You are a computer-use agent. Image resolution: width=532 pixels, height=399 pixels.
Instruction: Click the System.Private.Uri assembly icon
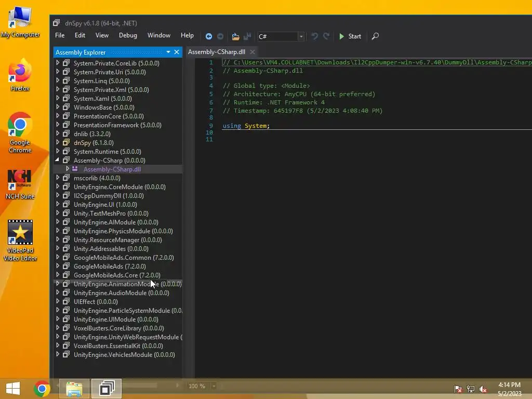point(66,72)
